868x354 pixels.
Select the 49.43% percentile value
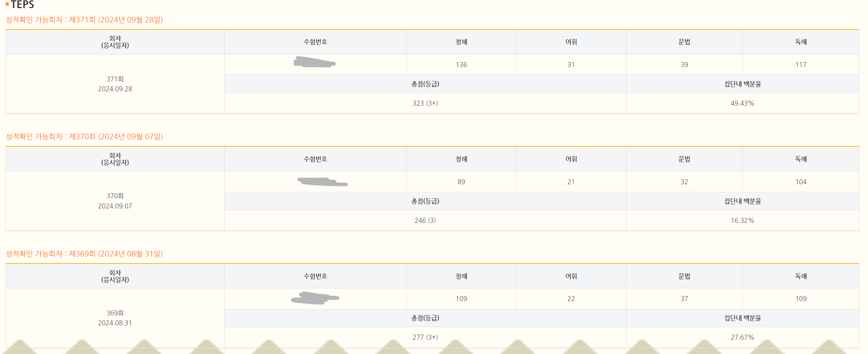742,103
